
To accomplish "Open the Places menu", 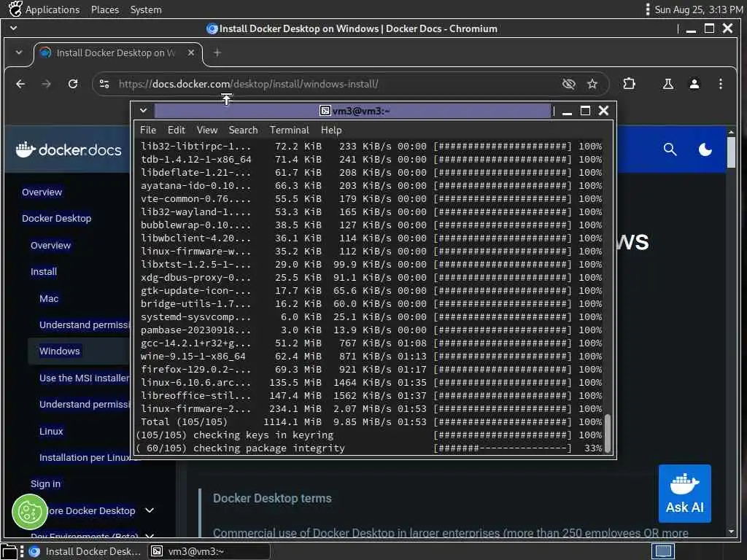I will tap(105, 9).
